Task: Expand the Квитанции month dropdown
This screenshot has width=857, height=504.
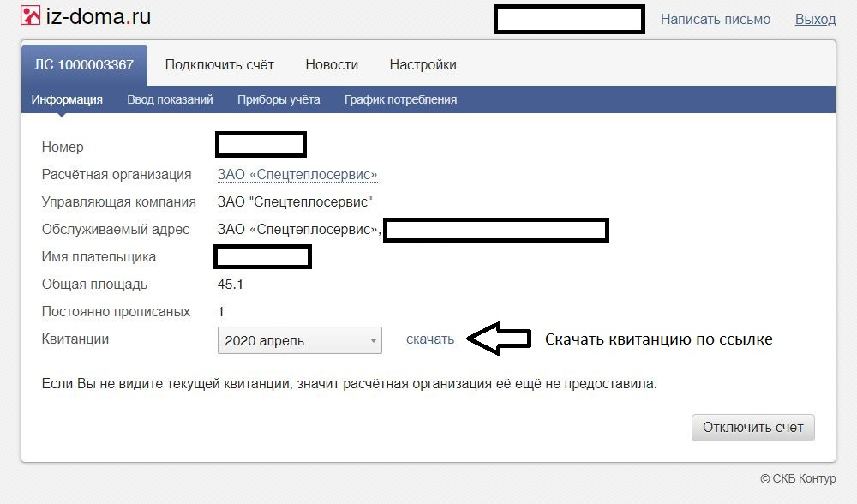Action: pos(299,340)
